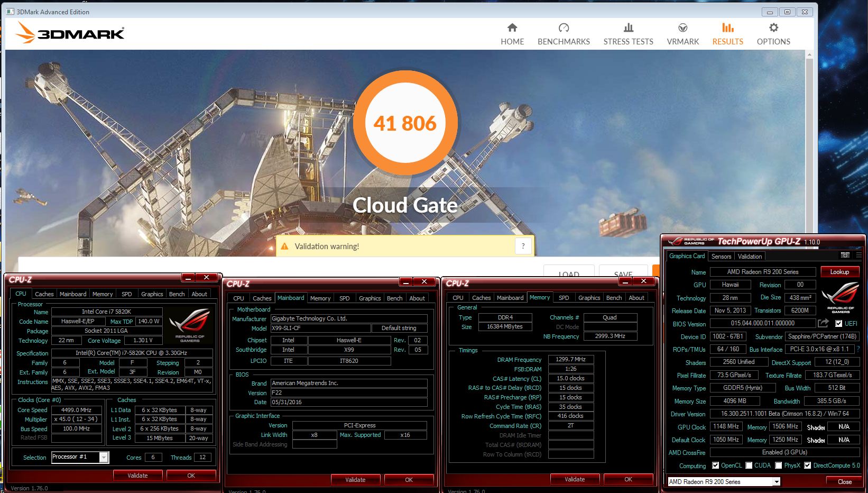This screenshot has width=868, height=493.
Task: Click the Subvendor Sapphire/PCPartner field
Action: tap(822, 336)
